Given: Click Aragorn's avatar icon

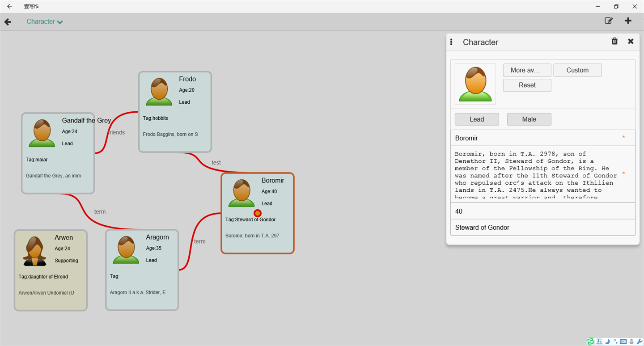Looking at the screenshot, I should click(126, 250).
